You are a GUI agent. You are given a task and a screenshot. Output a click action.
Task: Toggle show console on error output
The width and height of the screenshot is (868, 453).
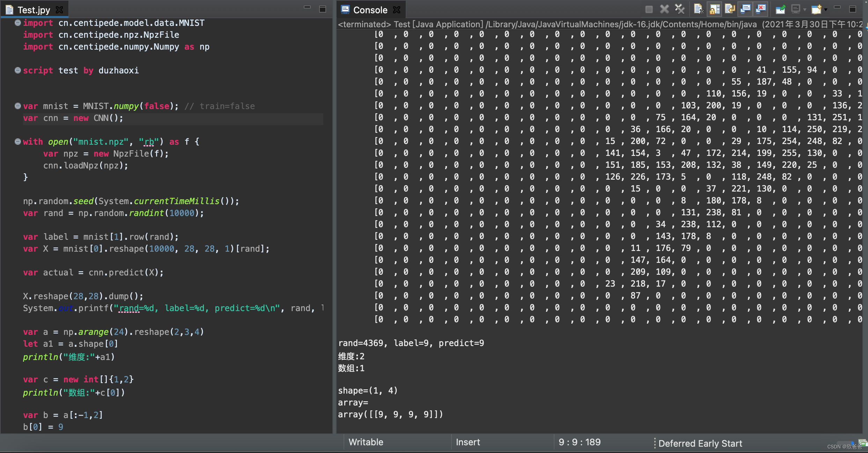click(x=760, y=9)
